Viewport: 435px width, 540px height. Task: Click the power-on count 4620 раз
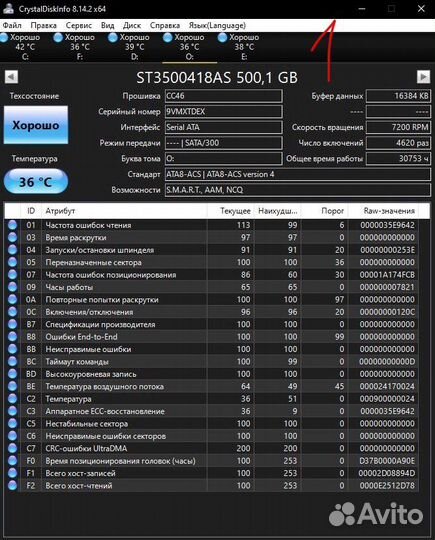coord(398,143)
